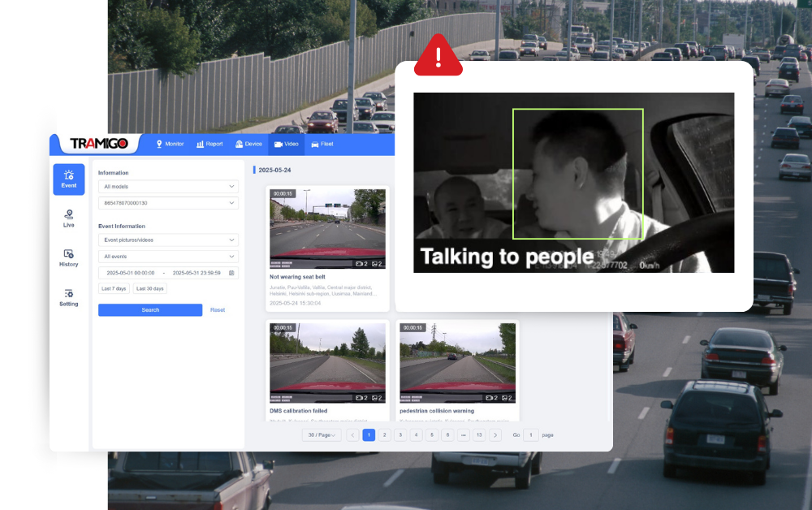Change the 30 / Page size dropdown
This screenshot has height=510, width=812.
point(322,435)
